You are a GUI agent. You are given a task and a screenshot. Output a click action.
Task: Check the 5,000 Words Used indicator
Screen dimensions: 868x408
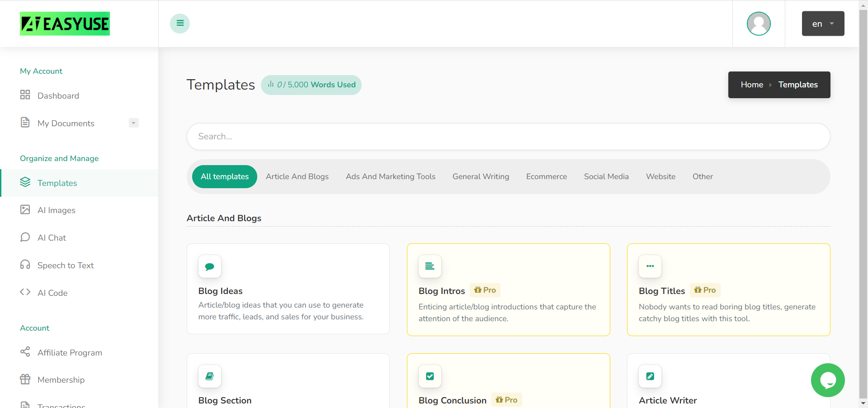pos(311,85)
